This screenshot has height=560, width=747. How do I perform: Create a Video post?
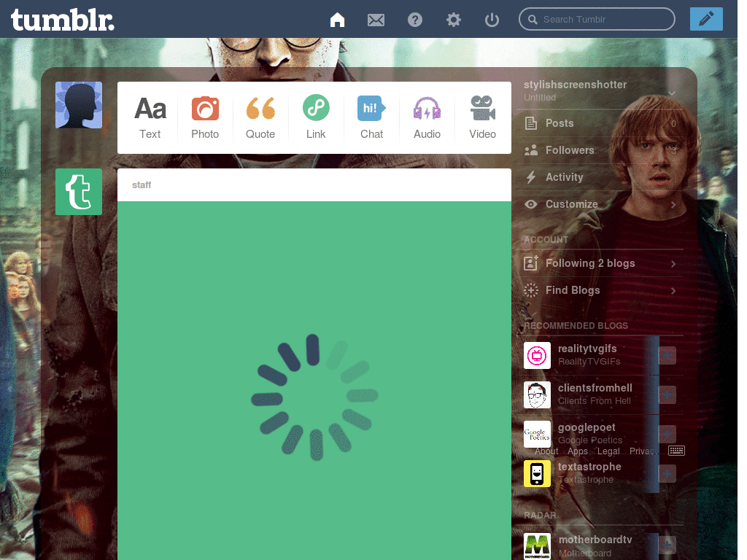pyautogui.click(x=482, y=115)
